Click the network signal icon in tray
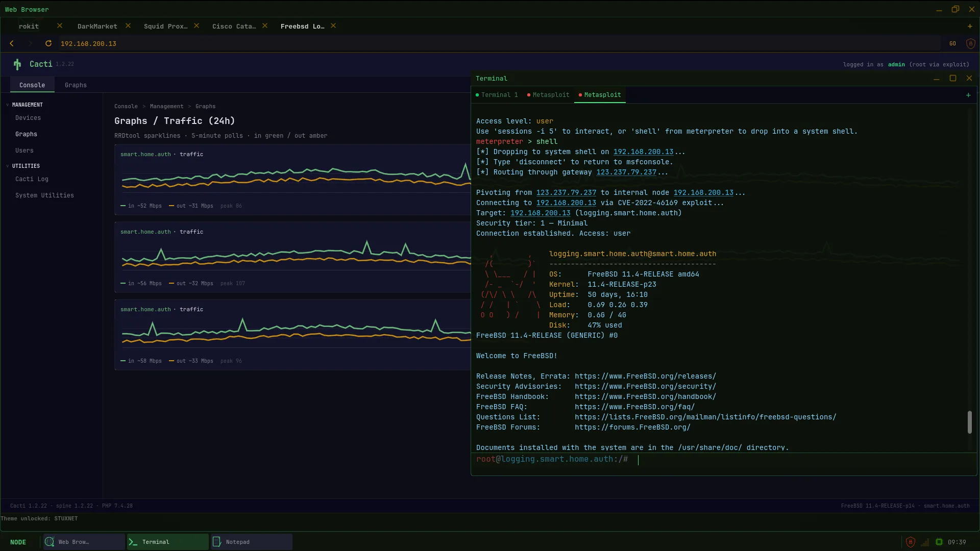Screen dimensions: 980x551 pos(925,542)
